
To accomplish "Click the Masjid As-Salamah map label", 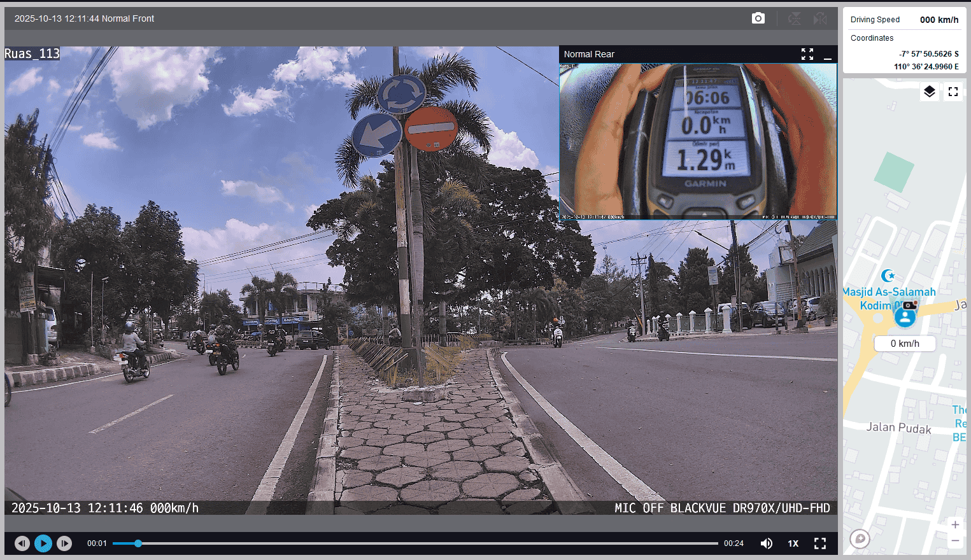I will pyautogui.click(x=889, y=291).
